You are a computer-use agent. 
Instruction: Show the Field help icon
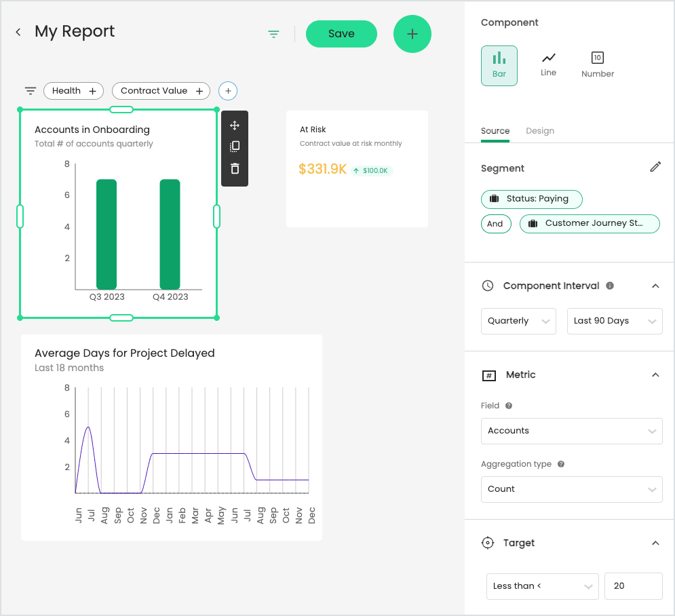coord(508,406)
